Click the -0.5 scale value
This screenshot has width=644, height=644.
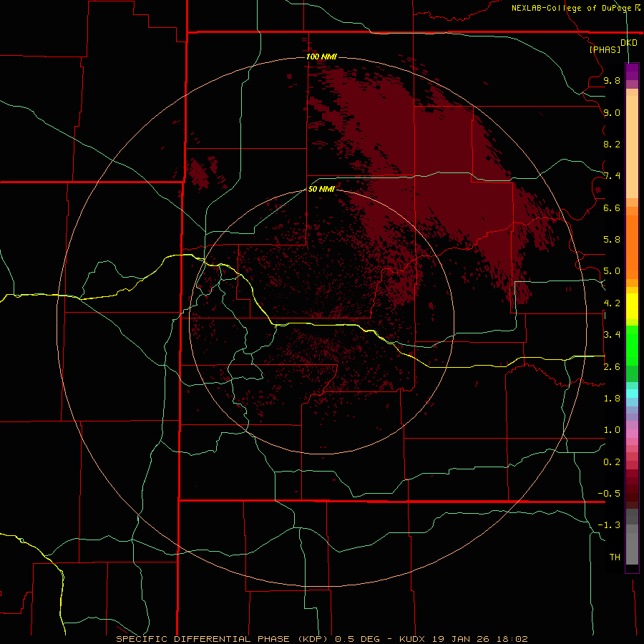coord(609,494)
